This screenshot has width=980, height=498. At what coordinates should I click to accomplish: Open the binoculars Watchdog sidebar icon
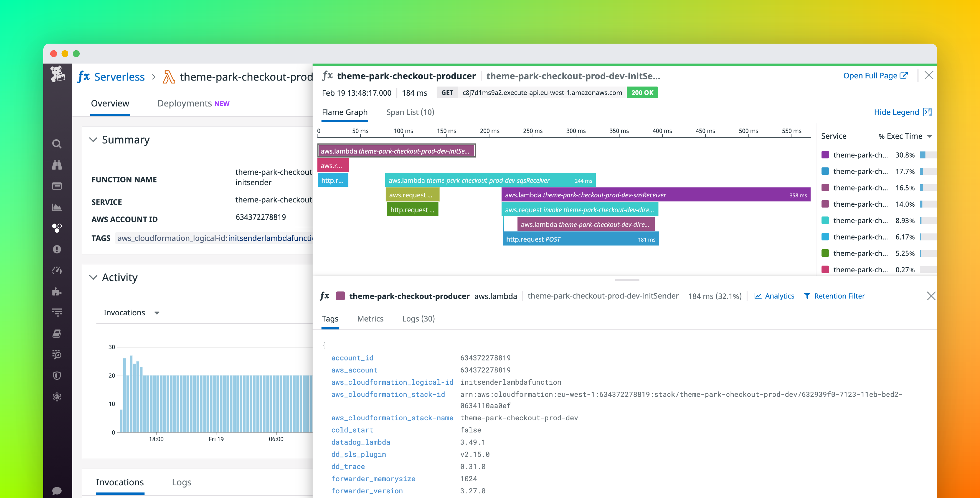[x=57, y=165]
